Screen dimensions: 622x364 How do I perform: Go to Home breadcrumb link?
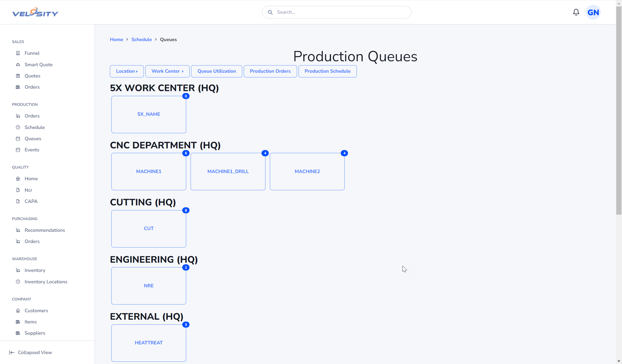[116, 39]
